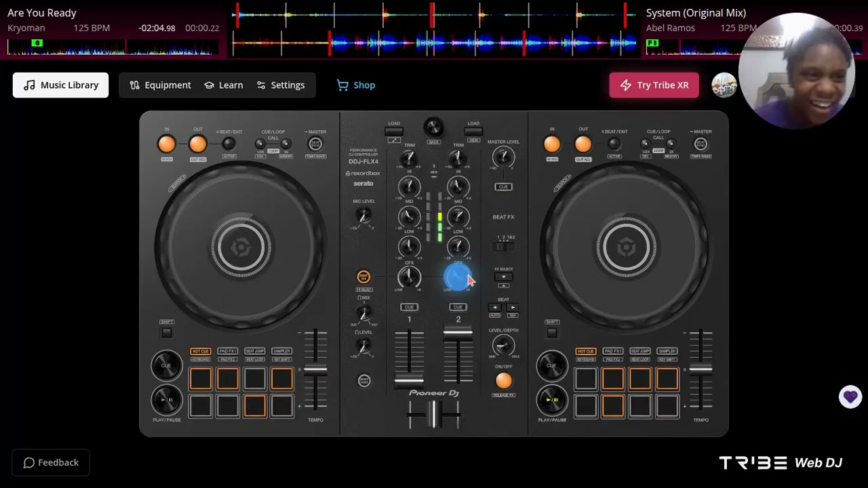Image resolution: width=868 pixels, height=488 pixels.
Task: Open the Settings menu
Action: point(281,85)
